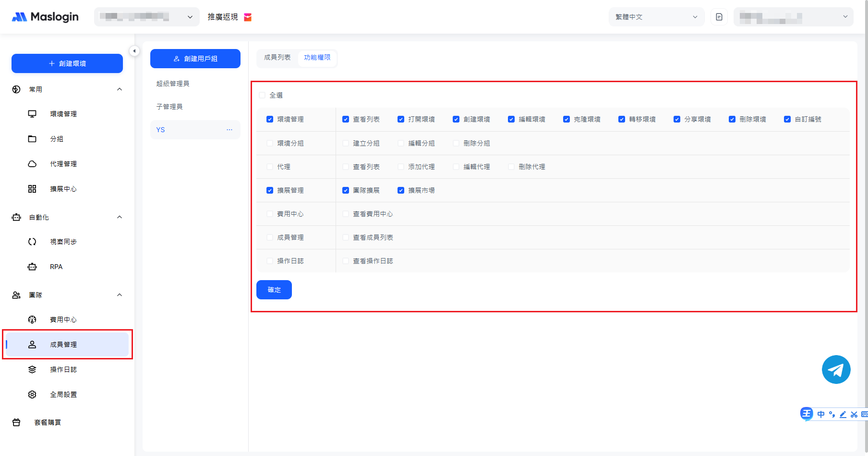Enable the 查看操作日誌 checkbox

click(x=346, y=261)
